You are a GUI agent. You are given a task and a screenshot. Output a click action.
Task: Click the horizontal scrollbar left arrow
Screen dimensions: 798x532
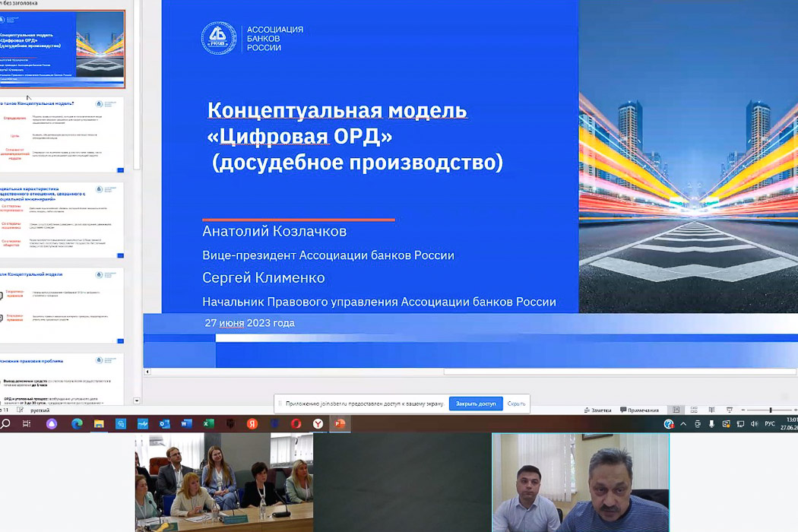click(x=147, y=372)
